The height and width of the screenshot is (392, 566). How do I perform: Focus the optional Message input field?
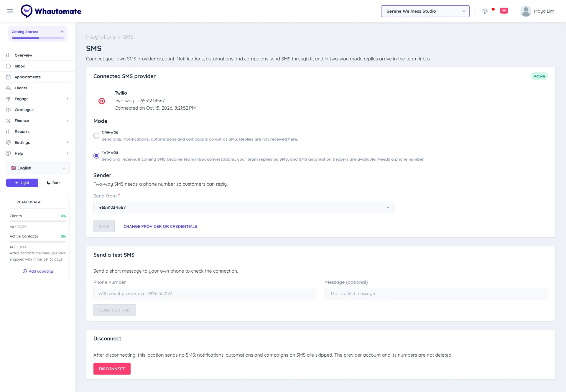pyautogui.click(x=437, y=294)
